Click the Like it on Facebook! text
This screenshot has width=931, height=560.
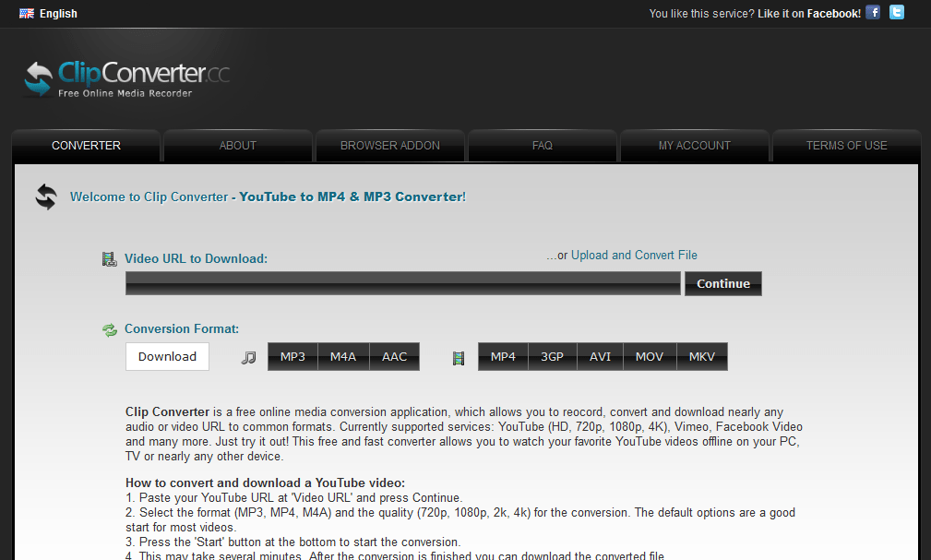coord(809,14)
